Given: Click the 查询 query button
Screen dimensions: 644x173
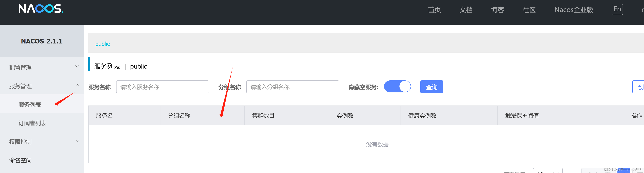Looking at the screenshot, I should pos(432,87).
